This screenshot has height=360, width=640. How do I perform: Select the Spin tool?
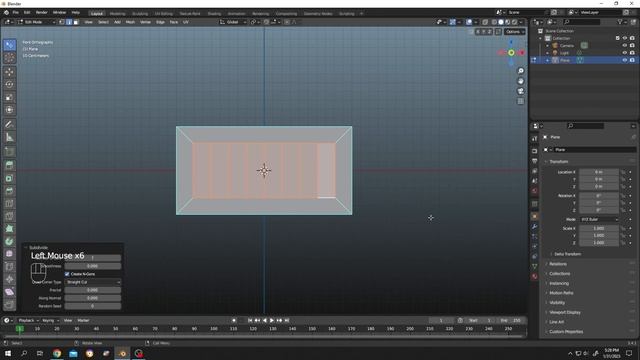[9, 241]
